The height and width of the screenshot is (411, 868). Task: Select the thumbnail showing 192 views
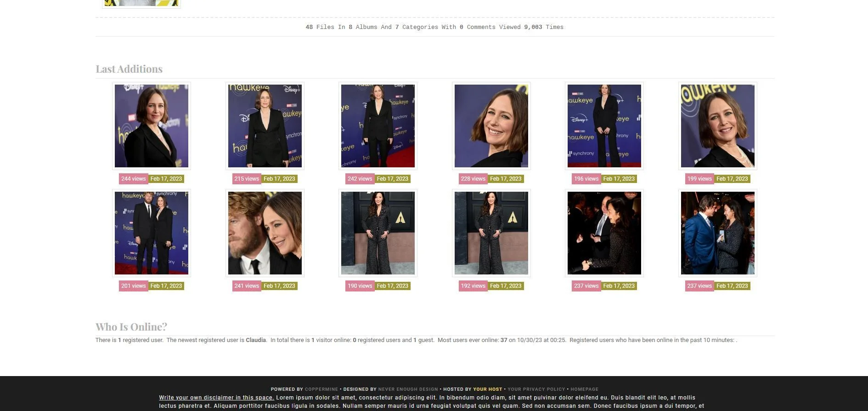click(491, 233)
